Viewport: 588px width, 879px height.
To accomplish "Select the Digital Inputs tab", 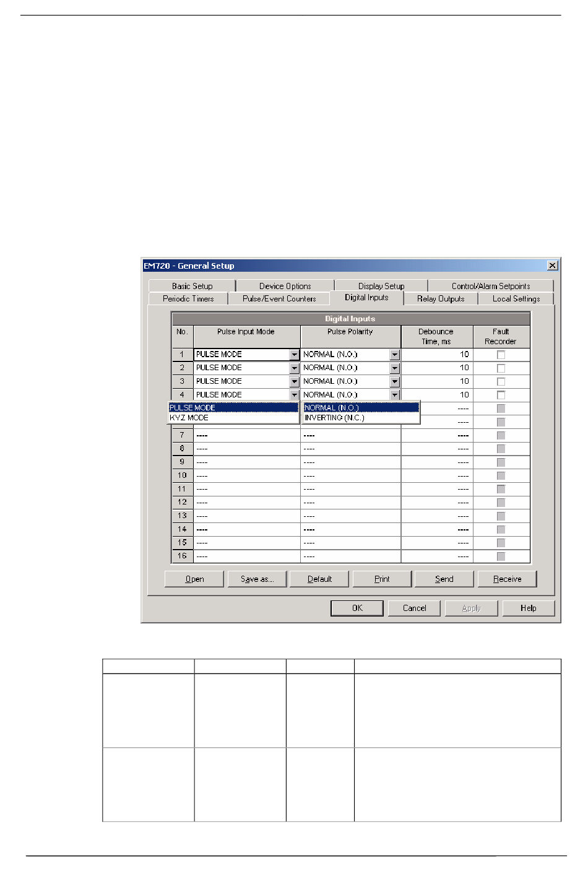I will pyautogui.click(x=366, y=298).
